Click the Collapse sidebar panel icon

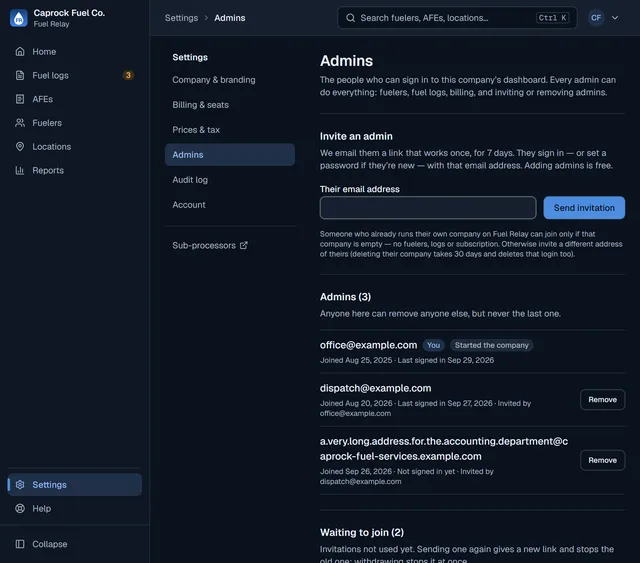20,544
